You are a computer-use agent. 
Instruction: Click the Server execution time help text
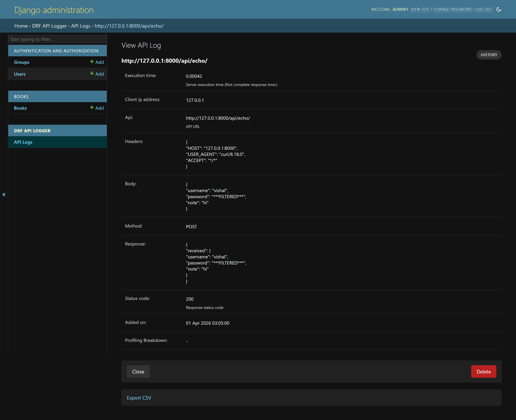tap(231, 85)
